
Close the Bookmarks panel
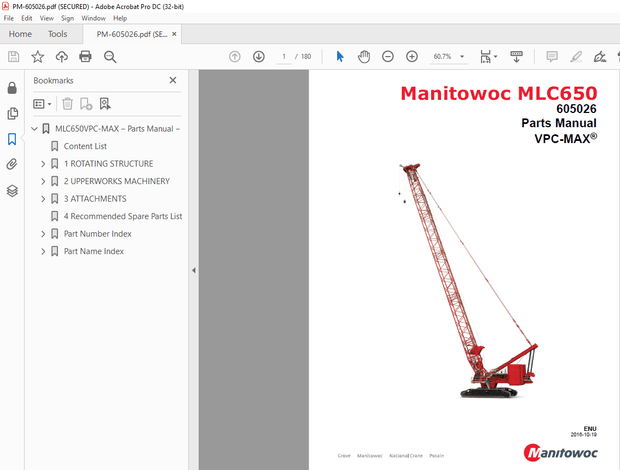click(x=173, y=80)
